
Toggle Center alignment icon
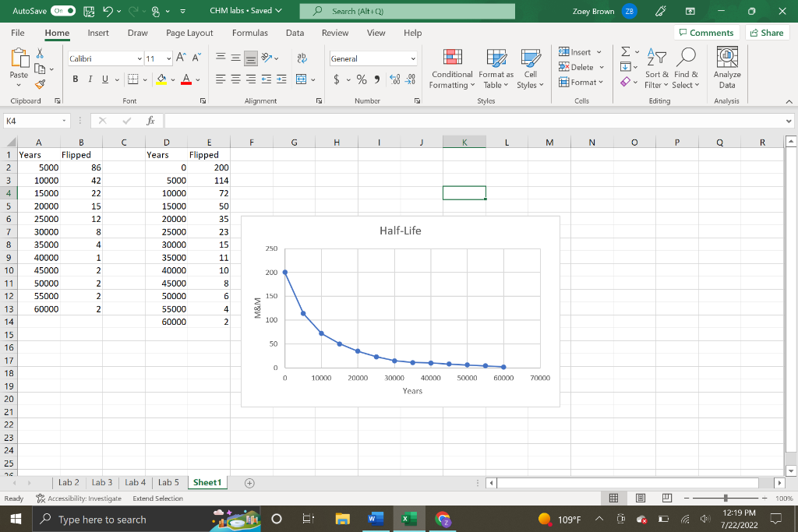click(x=235, y=79)
